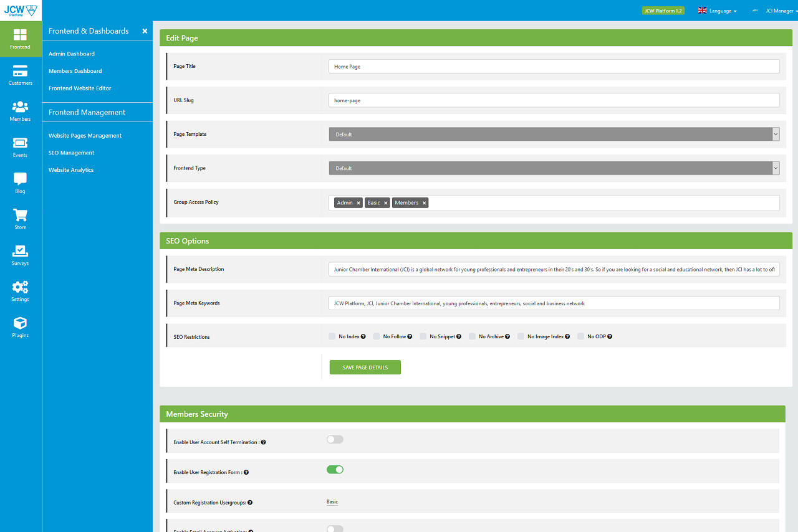This screenshot has height=532, width=798.
Task: Open the Basic usergroup link
Action: pyautogui.click(x=332, y=501)
